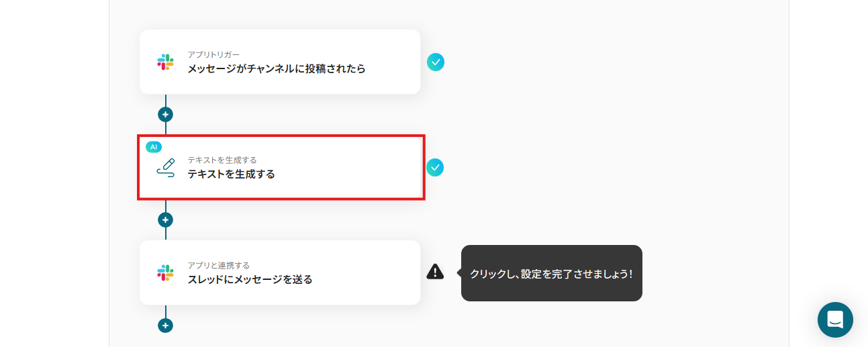Open the chat support widget
This screenshot has height=347, width=868.
[x=835, y=319]
